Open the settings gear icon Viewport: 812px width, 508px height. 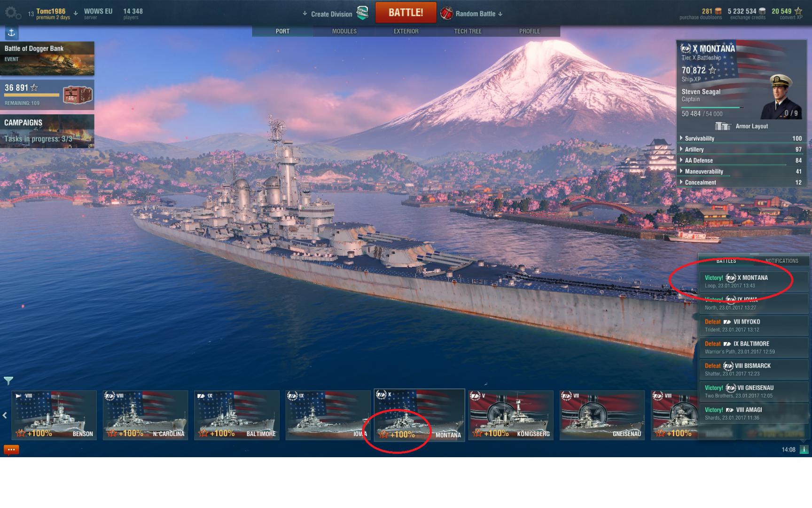(12, 13)
